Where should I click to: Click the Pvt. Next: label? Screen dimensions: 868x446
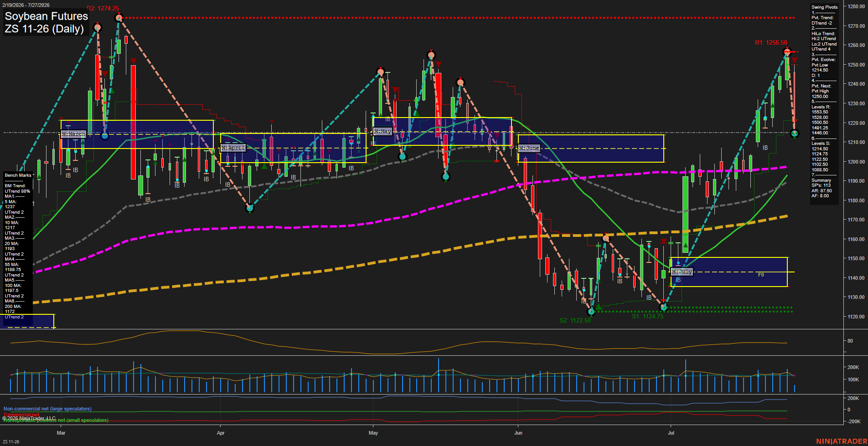point(821,86)
